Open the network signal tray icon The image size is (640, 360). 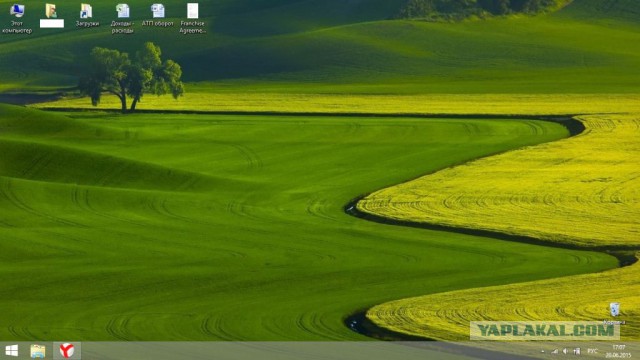555,351
